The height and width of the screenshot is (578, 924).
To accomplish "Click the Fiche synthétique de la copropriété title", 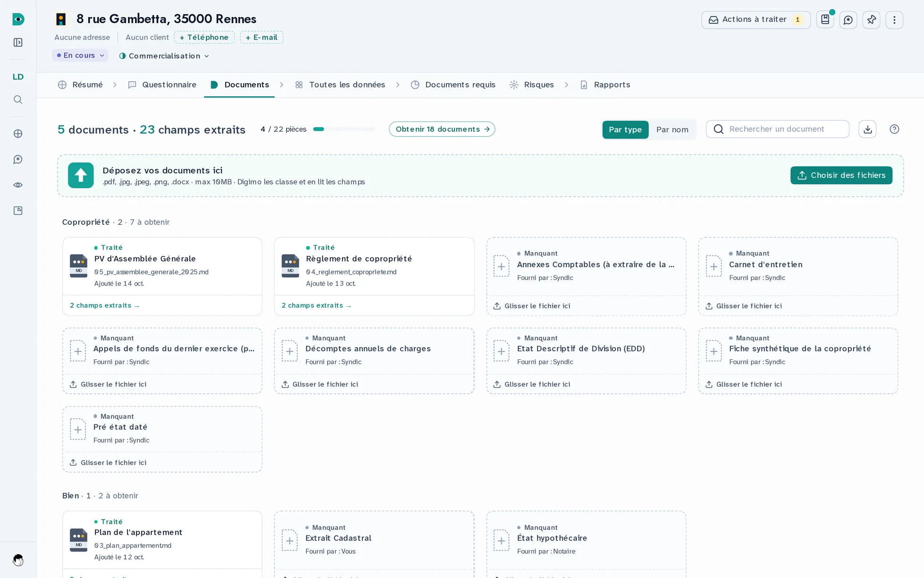I will click(x=800, y=348).
